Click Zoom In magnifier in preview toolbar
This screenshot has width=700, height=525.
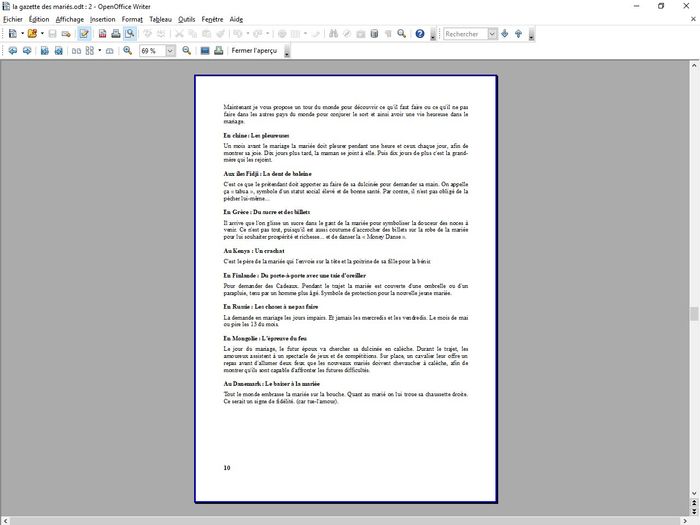point(128,50)
